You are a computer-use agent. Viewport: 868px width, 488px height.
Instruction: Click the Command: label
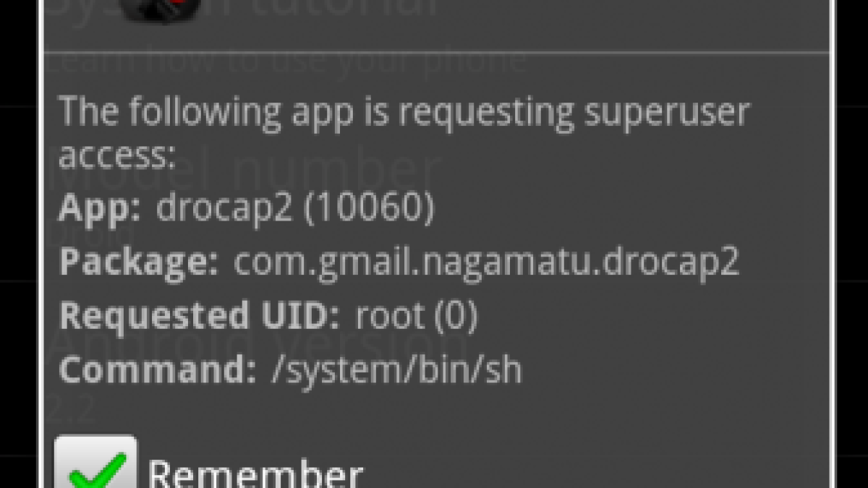click(157, 369)
